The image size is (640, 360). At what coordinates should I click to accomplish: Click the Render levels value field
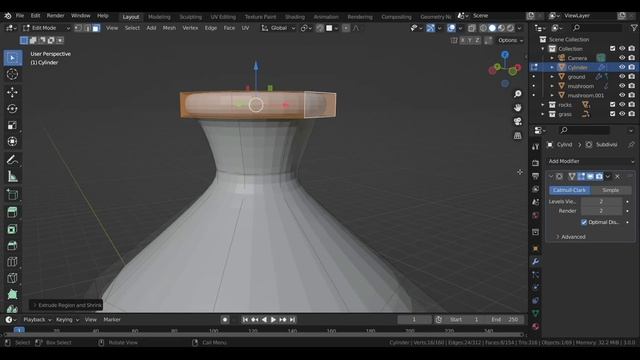601,211
